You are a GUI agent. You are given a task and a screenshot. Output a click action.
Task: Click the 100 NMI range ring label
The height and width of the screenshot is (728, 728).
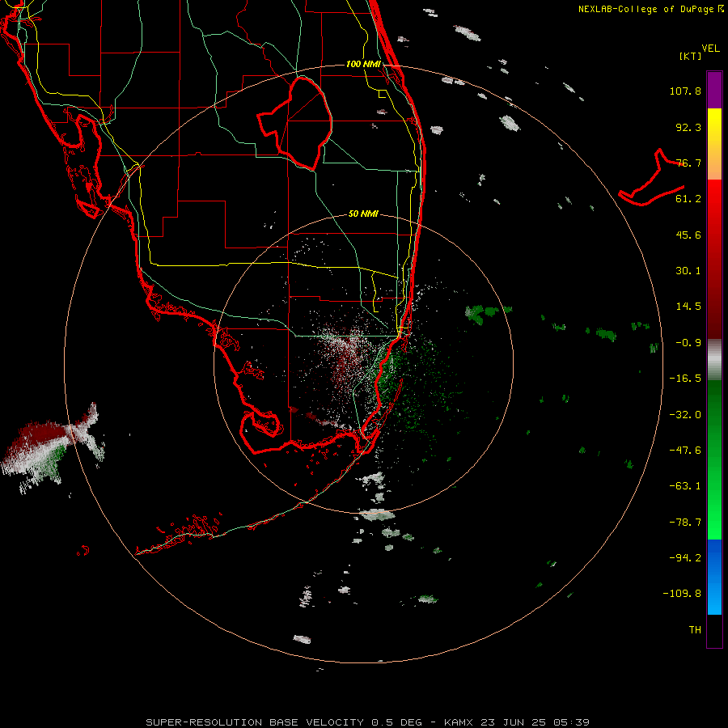click(x=363, y=64)
